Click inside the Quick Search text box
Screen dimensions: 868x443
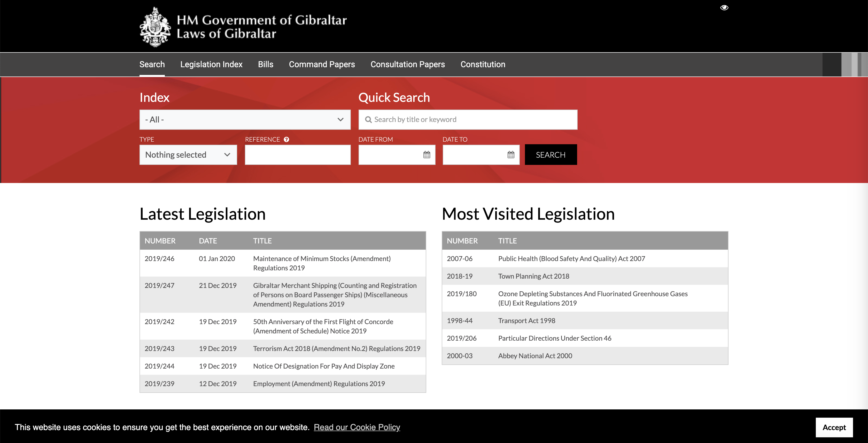468,119
